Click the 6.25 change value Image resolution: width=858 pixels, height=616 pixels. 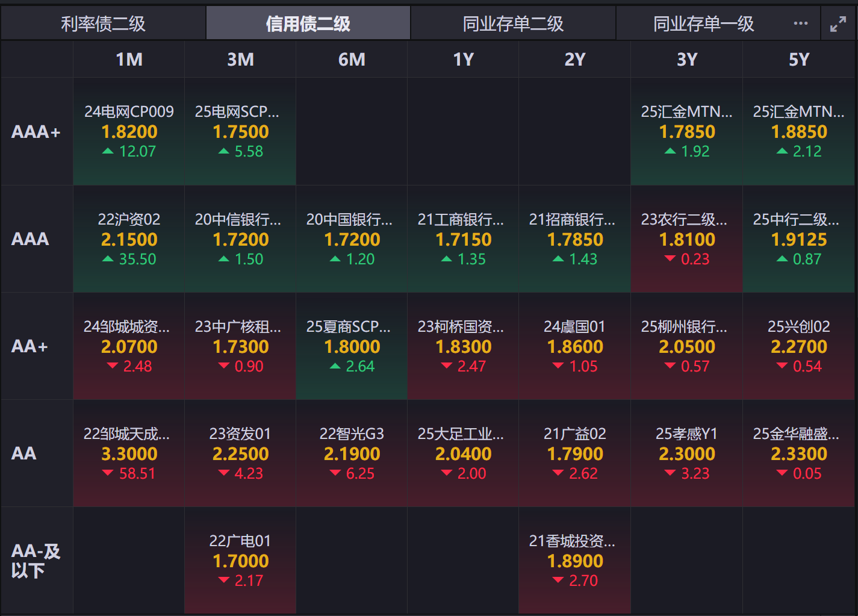click(360, 473)
